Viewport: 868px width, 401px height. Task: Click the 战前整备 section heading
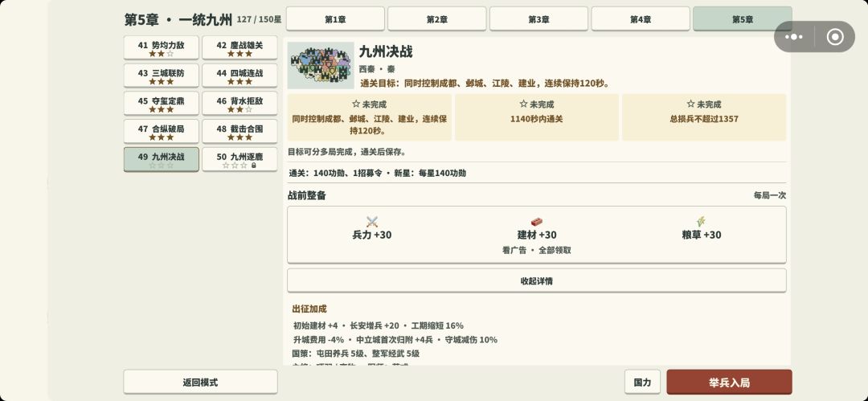pos(307,195)
